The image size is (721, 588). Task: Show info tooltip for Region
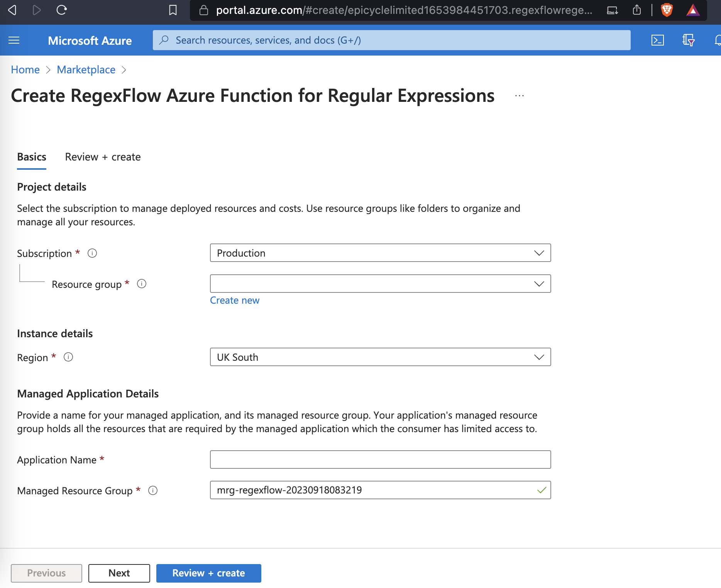tap(68, 357)
